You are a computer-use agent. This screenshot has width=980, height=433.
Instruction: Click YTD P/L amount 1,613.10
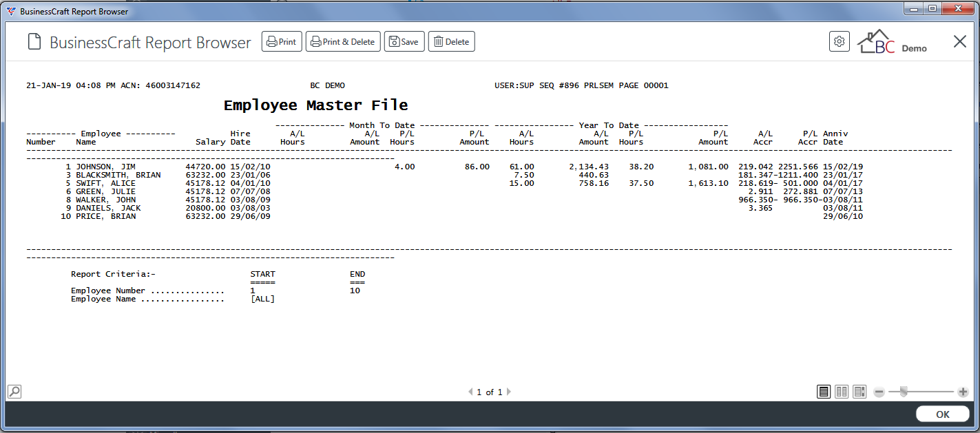pyautogui.click(x=708, y=183)
